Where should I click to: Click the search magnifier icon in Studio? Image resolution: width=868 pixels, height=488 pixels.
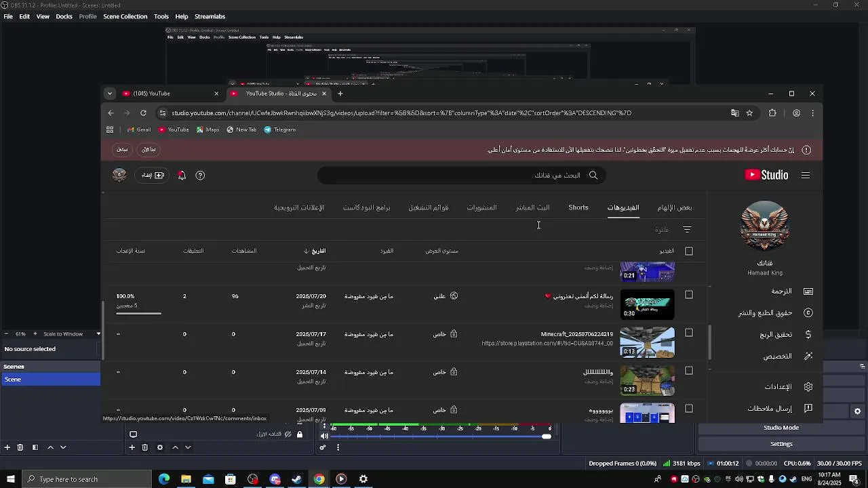point(593,176)
